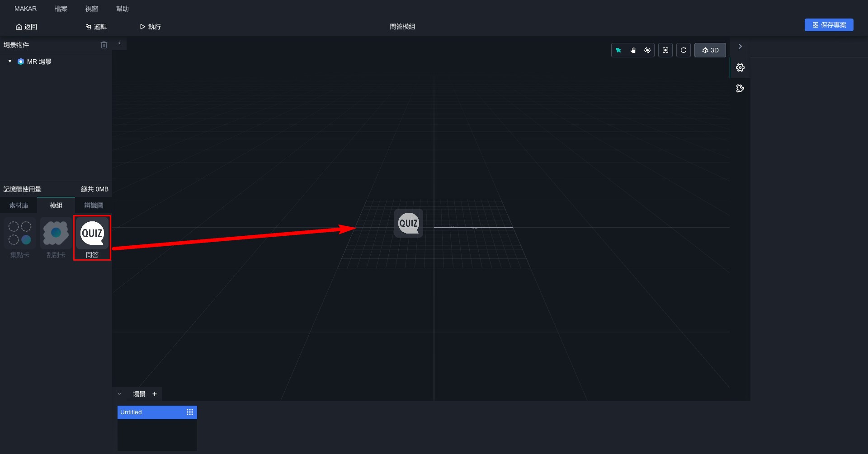Expand the right properties panel chevron
The height and width of the screenshot is (454, 868).
(740, 47)
